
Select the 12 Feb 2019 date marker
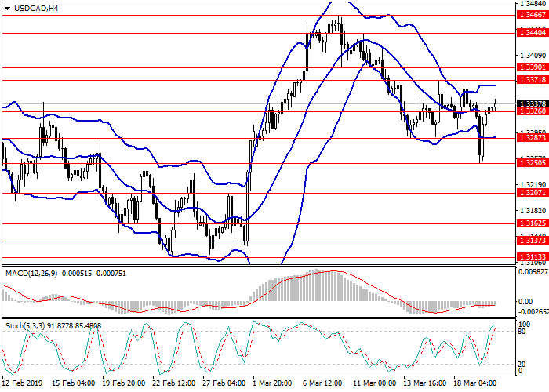tap(24, 384)
